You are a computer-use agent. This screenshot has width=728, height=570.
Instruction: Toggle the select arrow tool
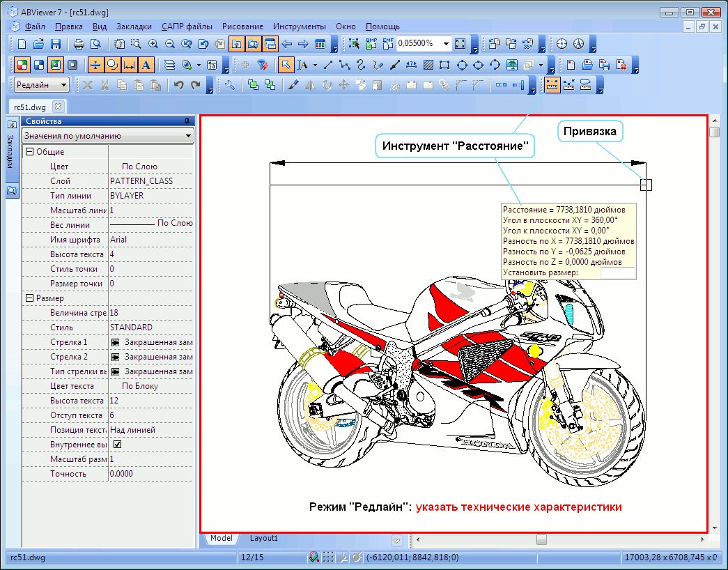(286, 65)
